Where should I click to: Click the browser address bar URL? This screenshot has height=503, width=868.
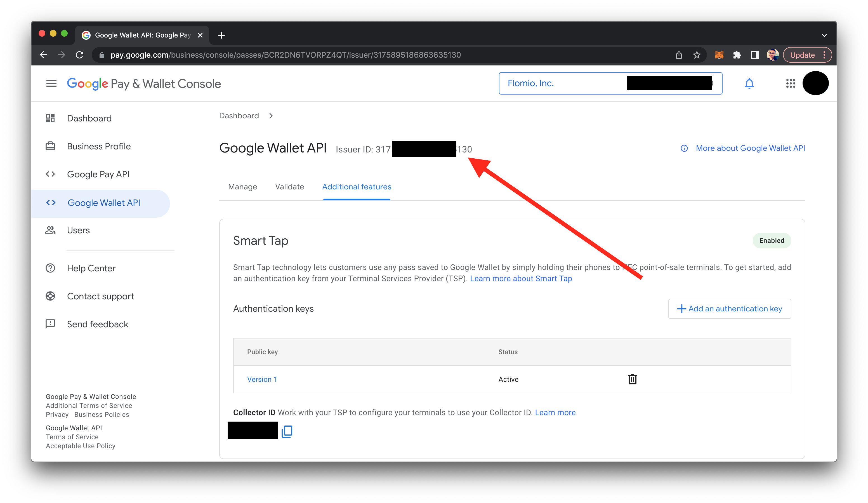(286, 55)
